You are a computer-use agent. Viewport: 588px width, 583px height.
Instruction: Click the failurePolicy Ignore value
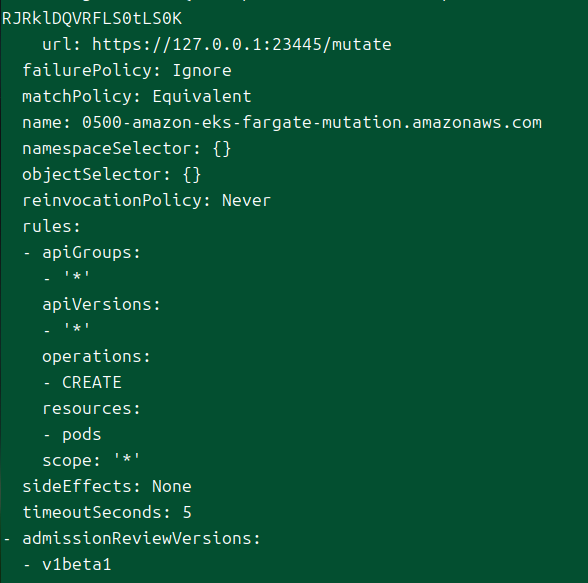(202, 70)
